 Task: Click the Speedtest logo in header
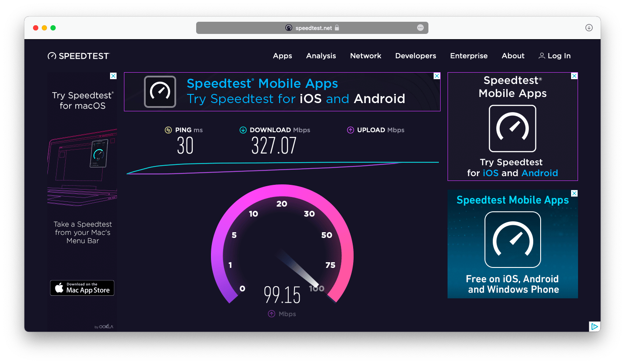[79, 56]
